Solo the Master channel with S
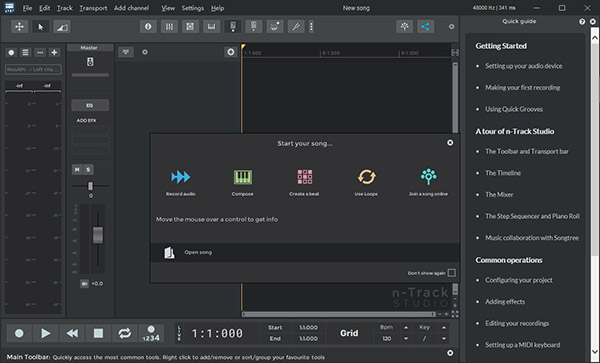Viewport: 600px width, 363px height. point(88,169)
